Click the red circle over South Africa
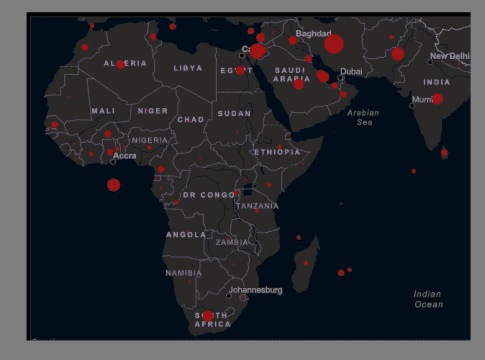 pyautogui.click(x=208, y=316)
